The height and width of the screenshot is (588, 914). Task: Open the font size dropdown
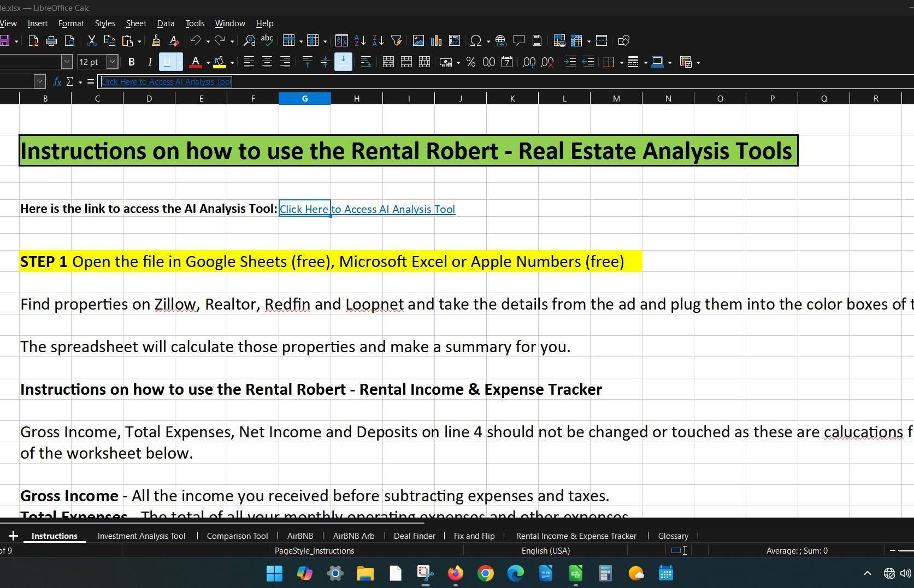(112, 62)
